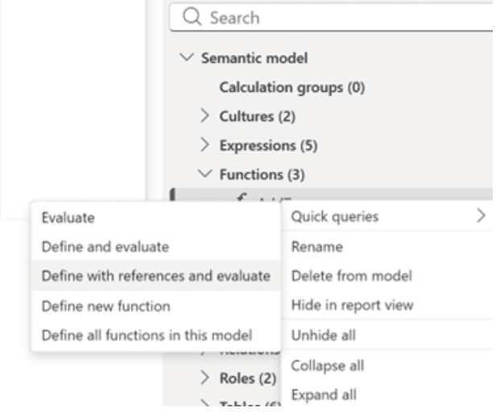Open the Quick queries submenu arrow
Screen dimensions: 504x420
coord(481,216)
